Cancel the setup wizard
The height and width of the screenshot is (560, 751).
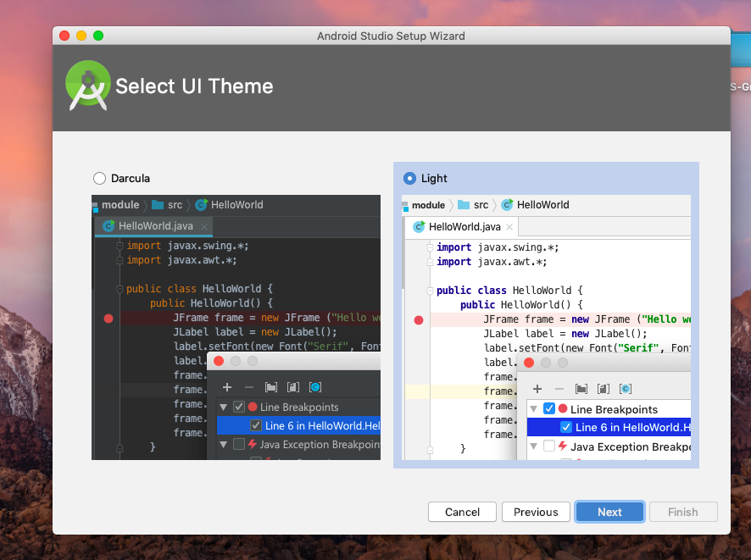[462, 512]
